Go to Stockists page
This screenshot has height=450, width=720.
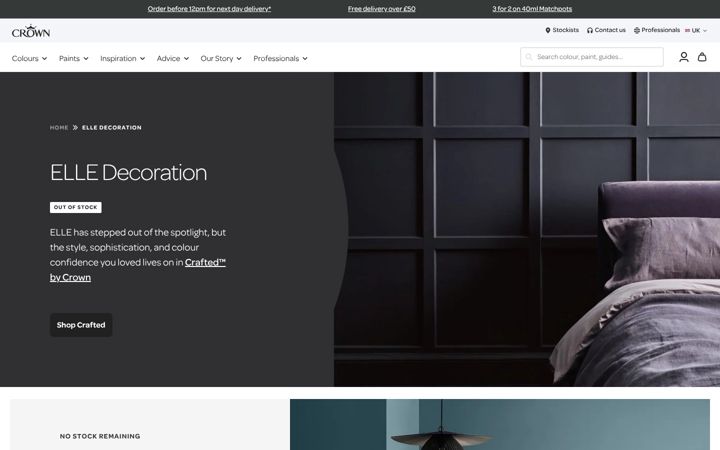(x=565, y=30)
